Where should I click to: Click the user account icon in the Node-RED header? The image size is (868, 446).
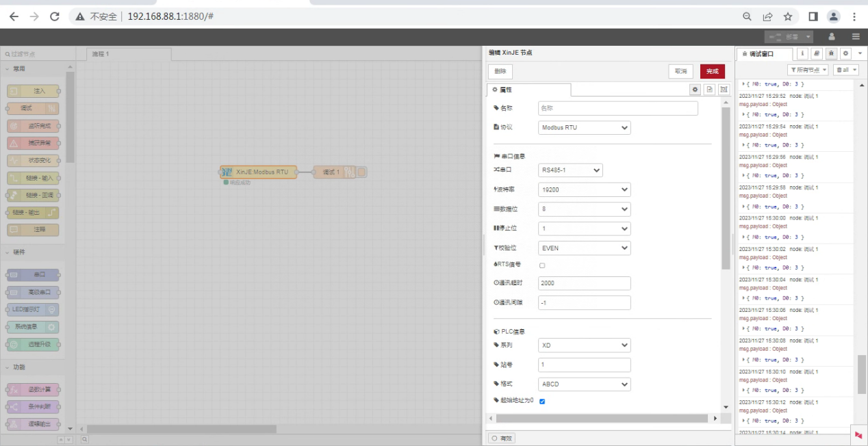click(832, 37)
